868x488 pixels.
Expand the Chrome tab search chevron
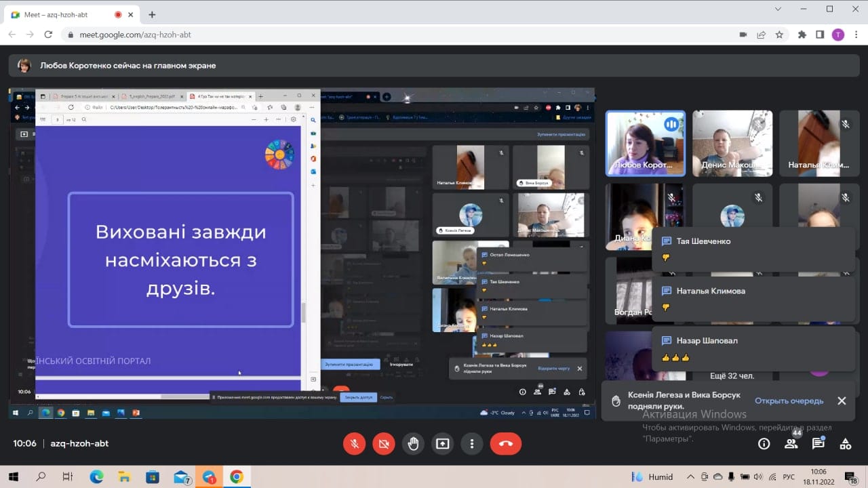point(778,9)
